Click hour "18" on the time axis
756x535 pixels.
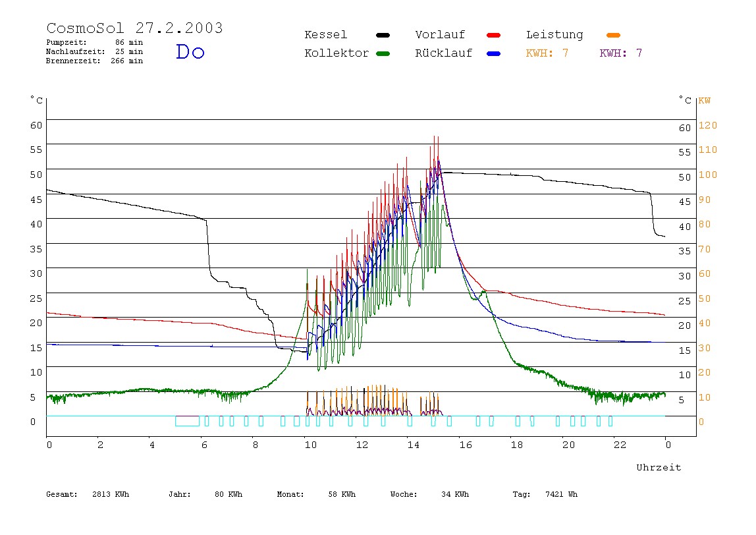[517, 445]
